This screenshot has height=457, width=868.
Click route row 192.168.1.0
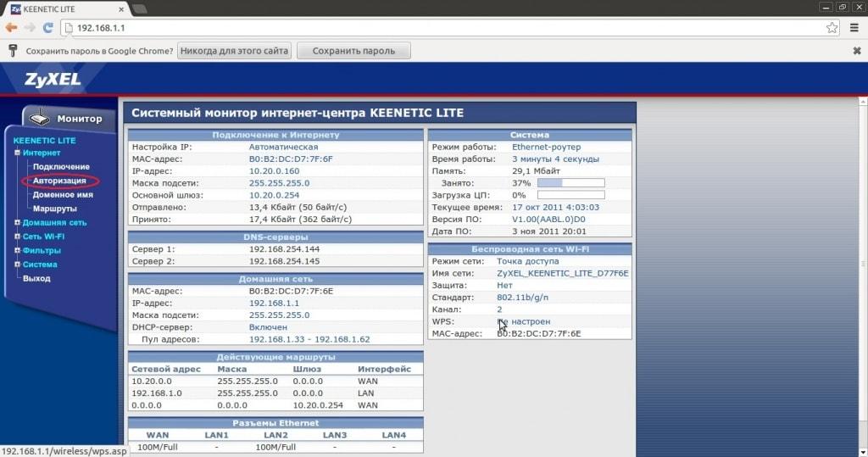tap(275, 393)
